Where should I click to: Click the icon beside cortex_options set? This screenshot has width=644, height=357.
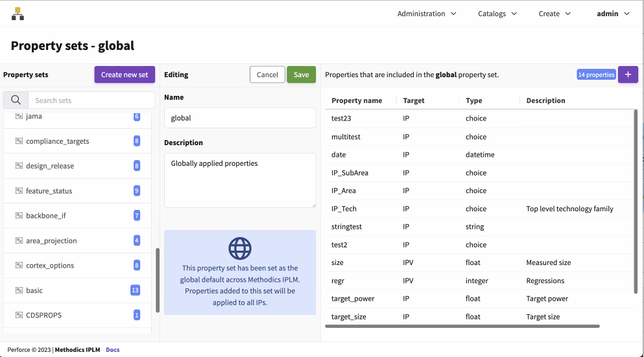(x=19, y=266)
